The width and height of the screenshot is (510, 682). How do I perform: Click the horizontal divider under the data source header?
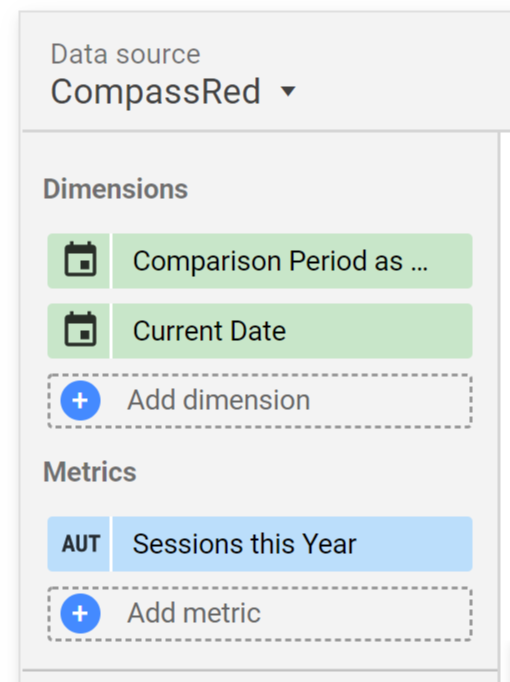click(x=265, y=130)
